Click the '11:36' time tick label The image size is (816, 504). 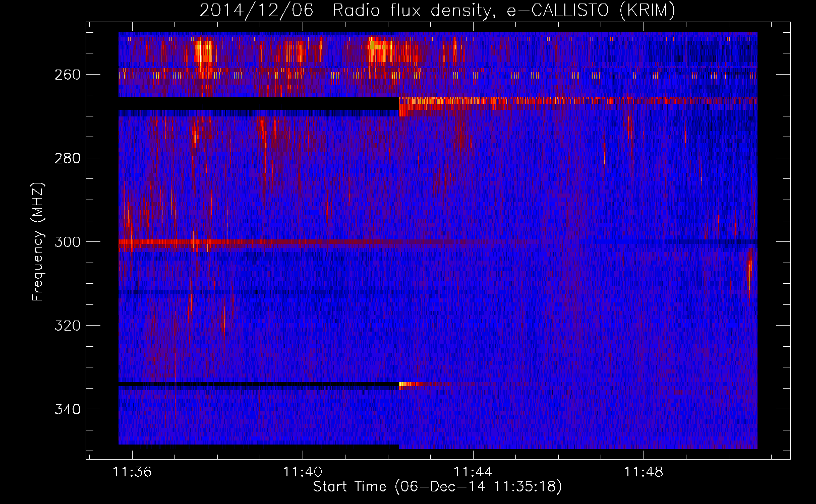click(132, 472)
